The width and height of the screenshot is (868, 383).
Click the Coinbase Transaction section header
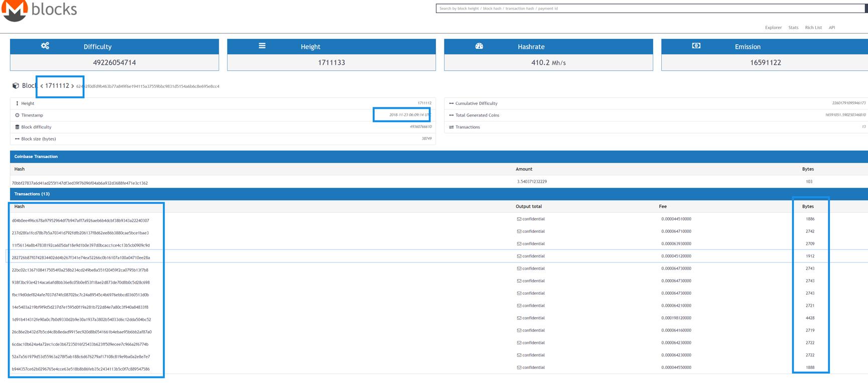[x=36, y=157]
